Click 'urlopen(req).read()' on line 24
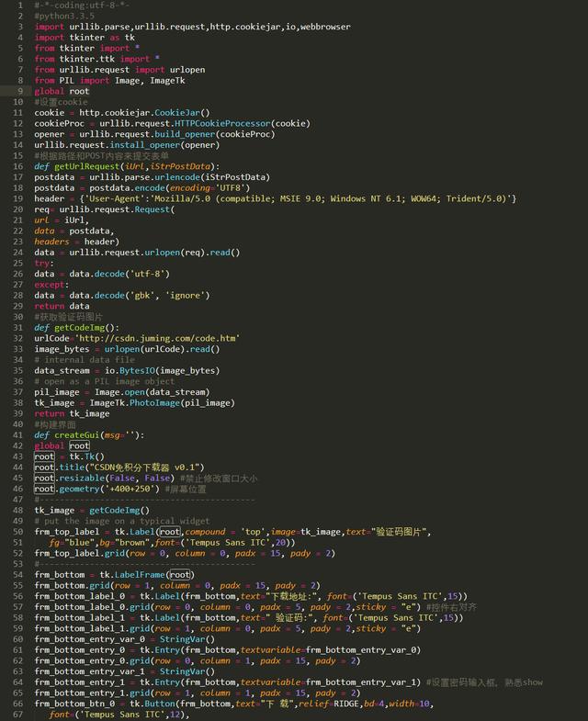This screenshot has height=721, width=588. tap(192, 253)
